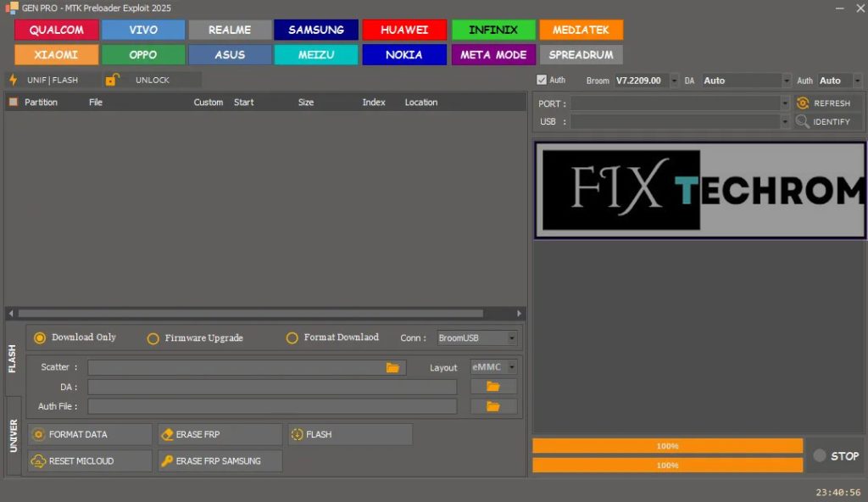Screen dimensions: 868x502
Task: Click the Fix Techrom banner image
Action: (x=700, y=190)
